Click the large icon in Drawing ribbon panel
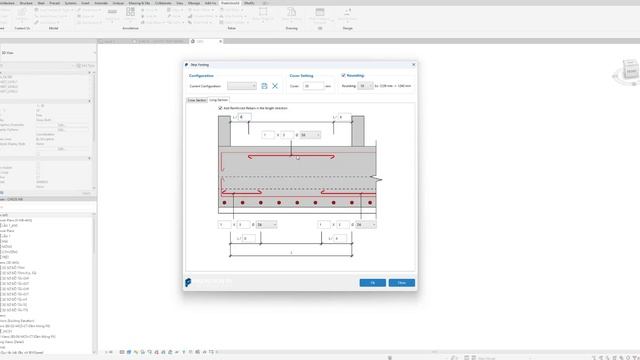Screen dimensions: 640x360 pyautogui.click(x=291, y=13)
